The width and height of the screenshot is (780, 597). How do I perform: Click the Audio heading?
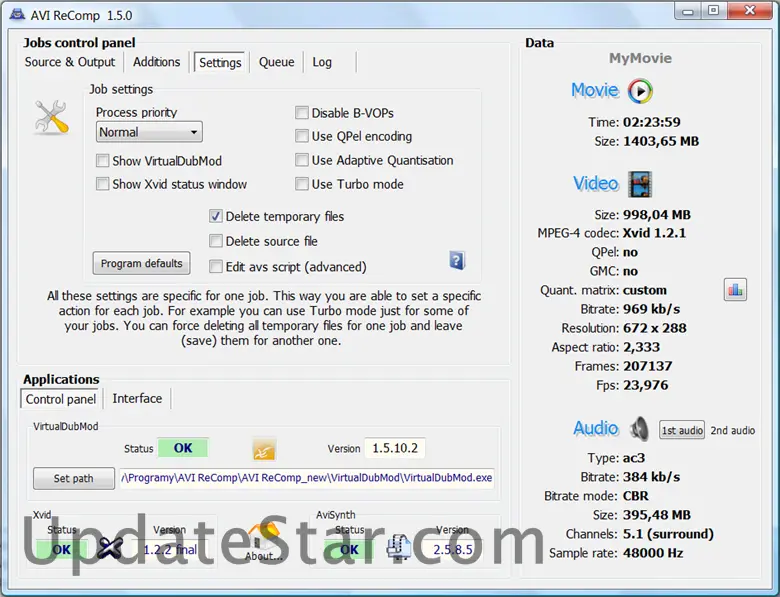click(x=596, y=428)
